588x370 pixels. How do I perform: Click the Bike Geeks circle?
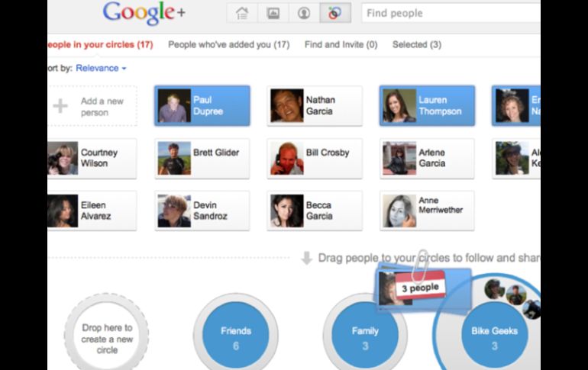click(x=493, y=336)
